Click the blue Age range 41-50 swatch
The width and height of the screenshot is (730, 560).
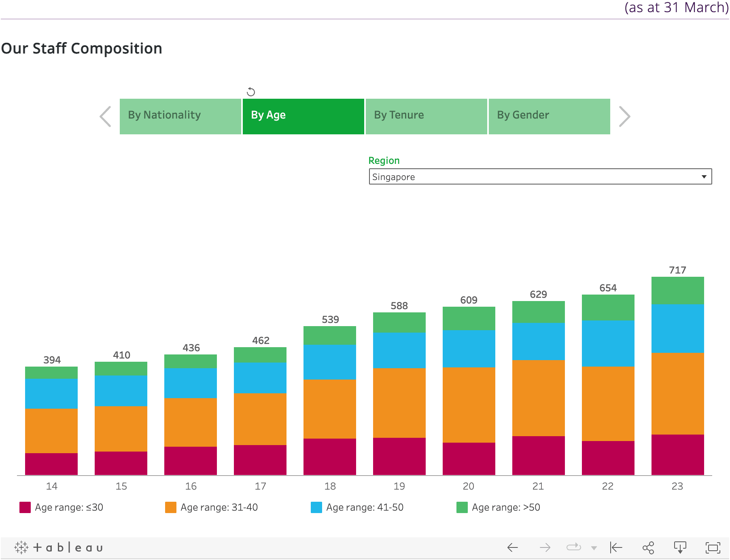[x=316, y=507]
